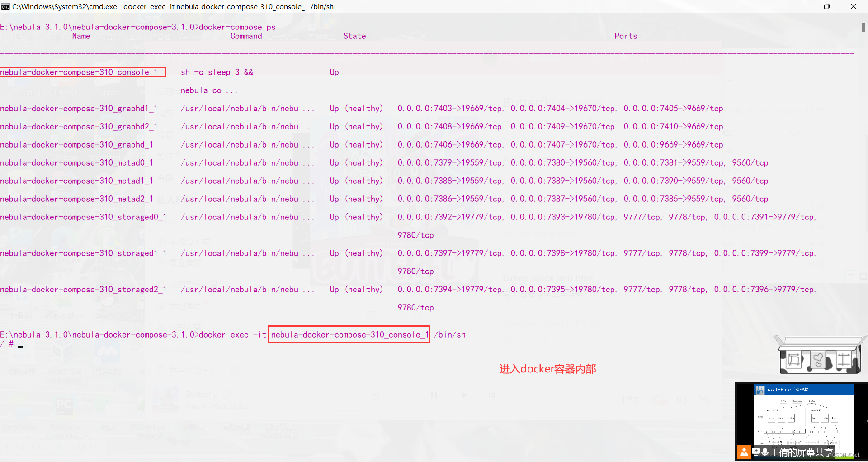Click the 9780/tcp text under storaged2 row

click(x=415, y=307)
